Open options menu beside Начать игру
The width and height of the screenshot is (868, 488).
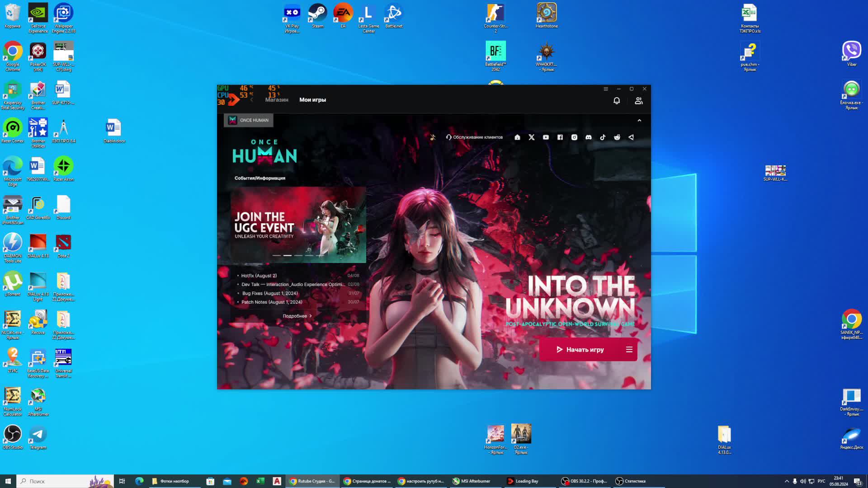click(x=629, y=350)
